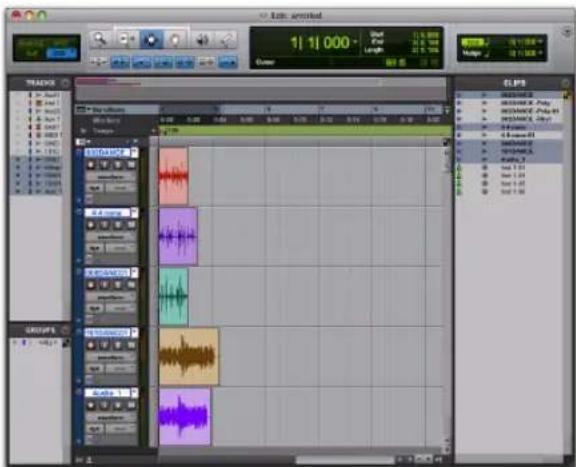Pick the Grabber hand tool
The height and width of the screenshot is (467, 576).
pyautogui.click(x=175, y=39)
